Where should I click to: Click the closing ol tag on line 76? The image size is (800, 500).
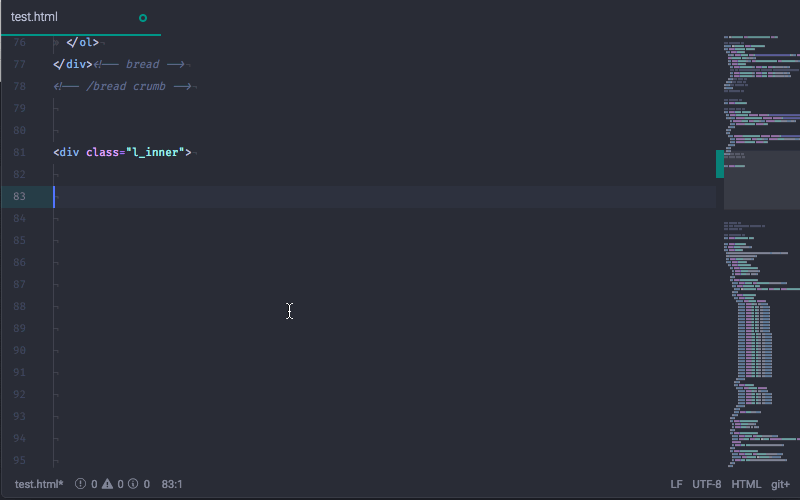[82, 42]
